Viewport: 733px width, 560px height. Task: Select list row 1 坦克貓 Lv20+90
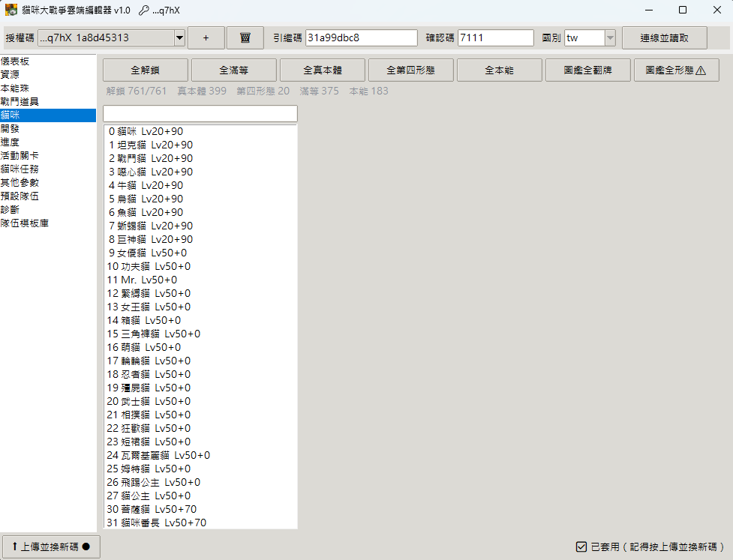200,145
